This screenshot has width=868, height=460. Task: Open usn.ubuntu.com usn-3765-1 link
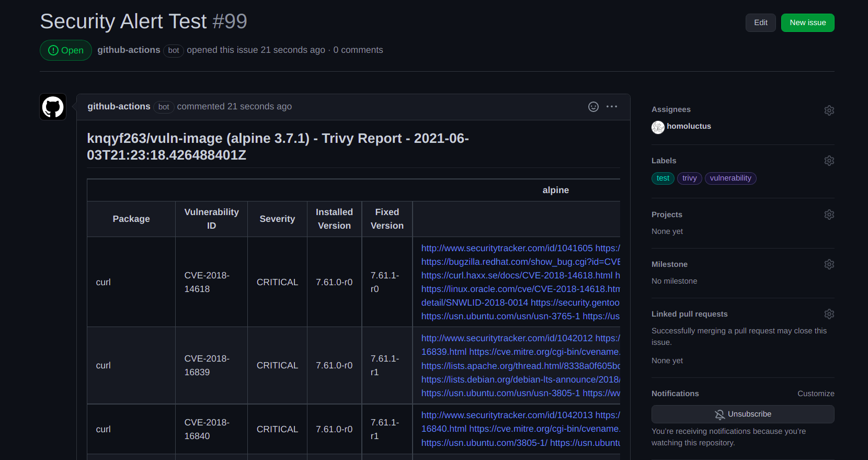coord(500,316)
